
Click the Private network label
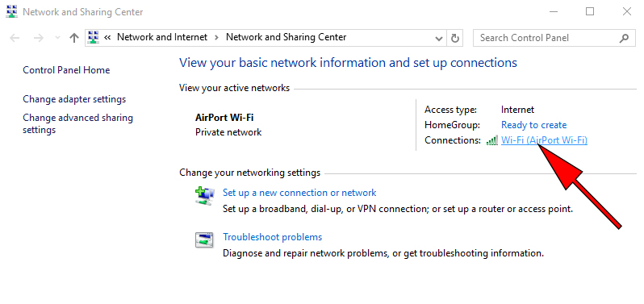pyautogui.click(x=228, y=132)
